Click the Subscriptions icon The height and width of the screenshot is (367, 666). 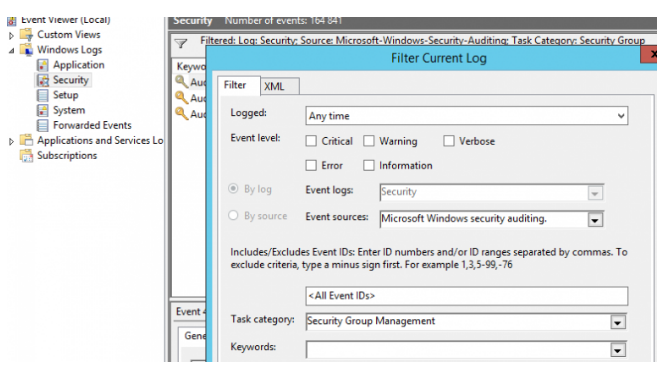pos(26,155)
